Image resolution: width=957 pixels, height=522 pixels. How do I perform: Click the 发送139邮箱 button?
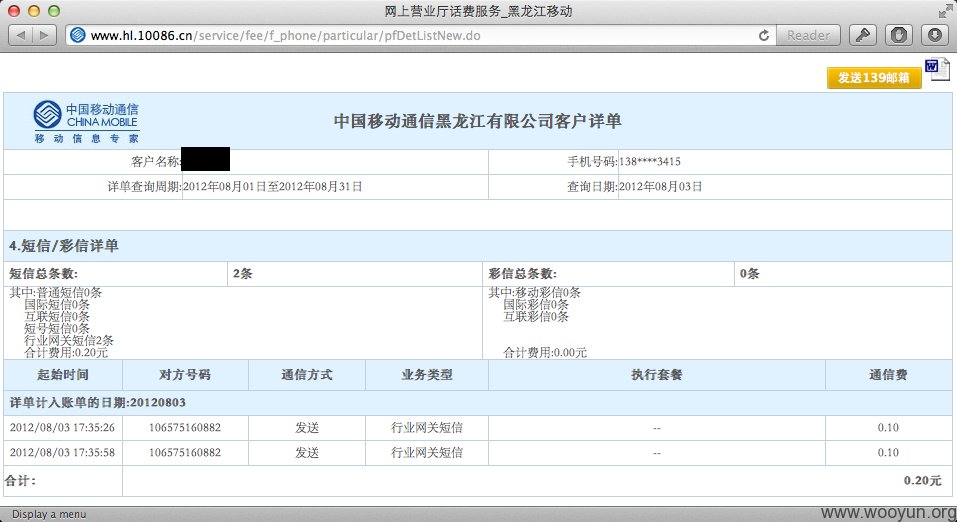[874, 78]
